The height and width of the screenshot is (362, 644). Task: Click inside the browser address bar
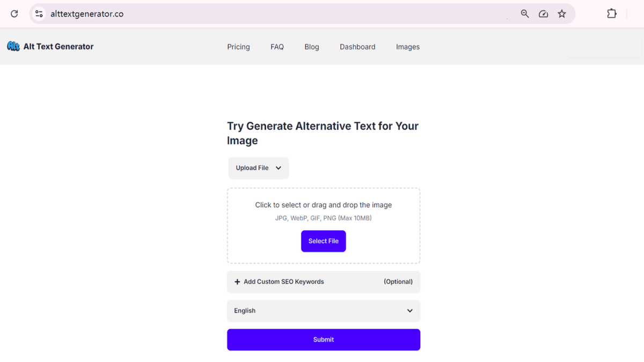pyautogui.click(x=215, y=13)
